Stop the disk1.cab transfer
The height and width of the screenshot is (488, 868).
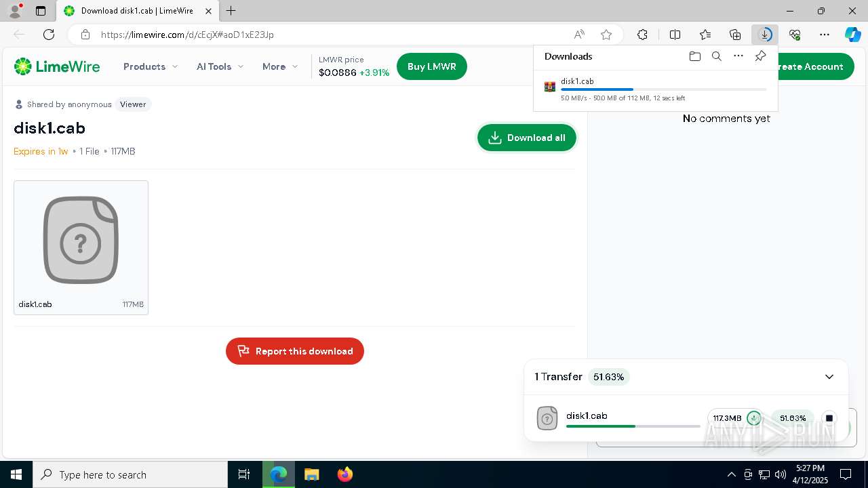tap(829, 418)
